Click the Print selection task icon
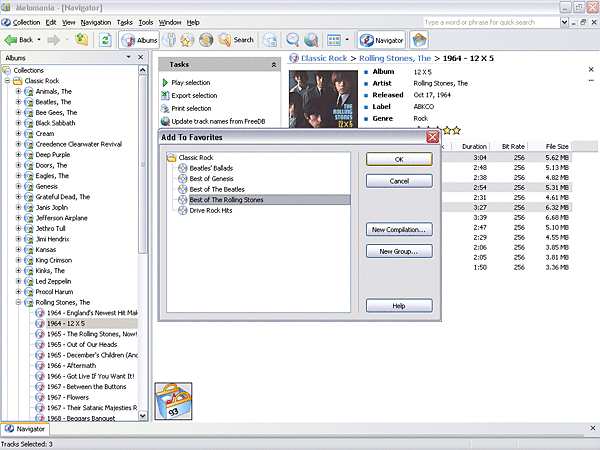Image resolution: width=600 pixels, height=450 pixels. point(165,108)
